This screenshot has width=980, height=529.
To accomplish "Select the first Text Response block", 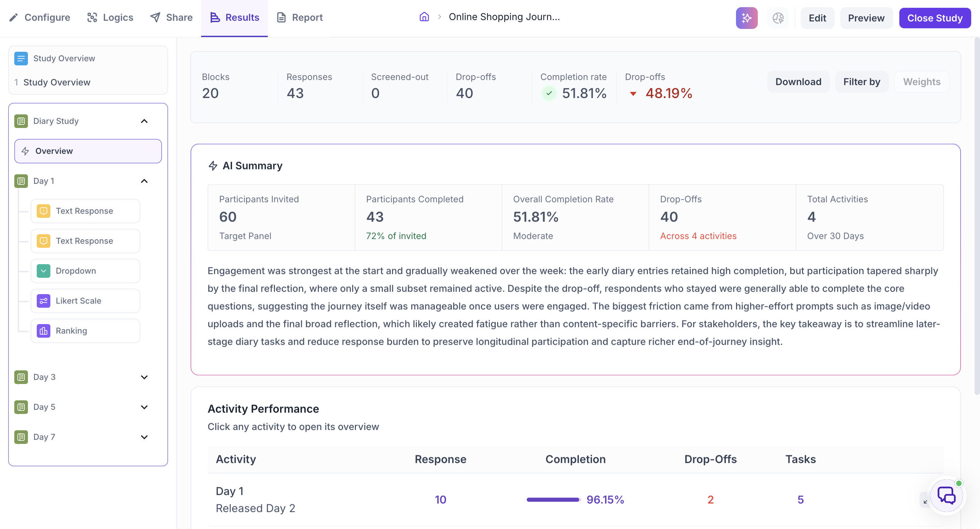I will (85, 211).
